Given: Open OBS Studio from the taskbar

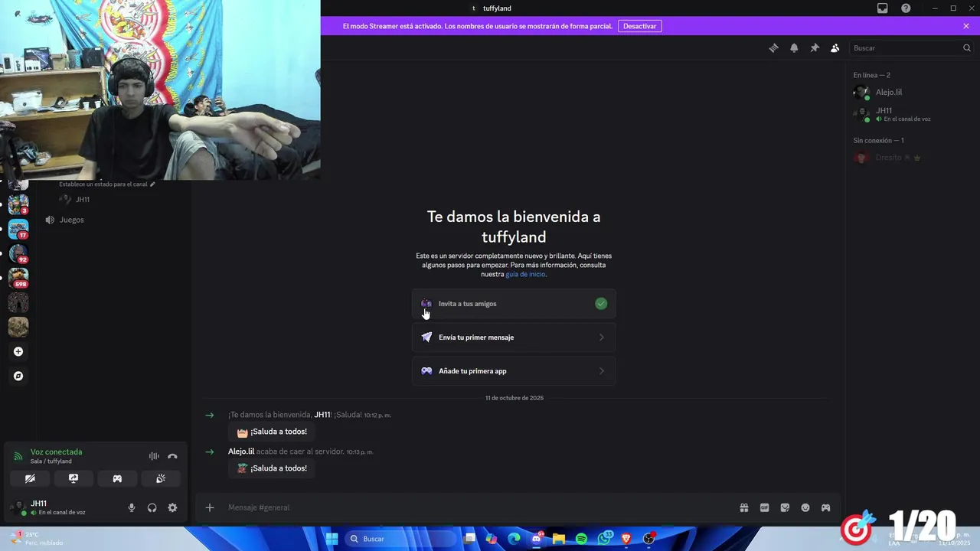Looking at the screenshot, I should pyautogui.click(x=648, y=539).
